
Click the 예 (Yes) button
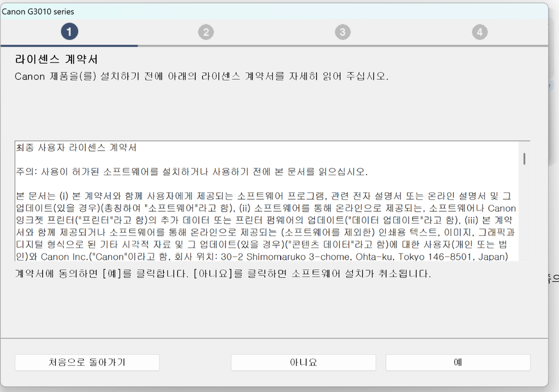[458, 363]
